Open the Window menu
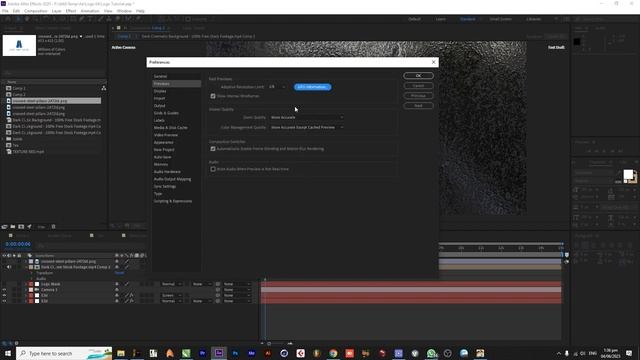 click(124, 11)
